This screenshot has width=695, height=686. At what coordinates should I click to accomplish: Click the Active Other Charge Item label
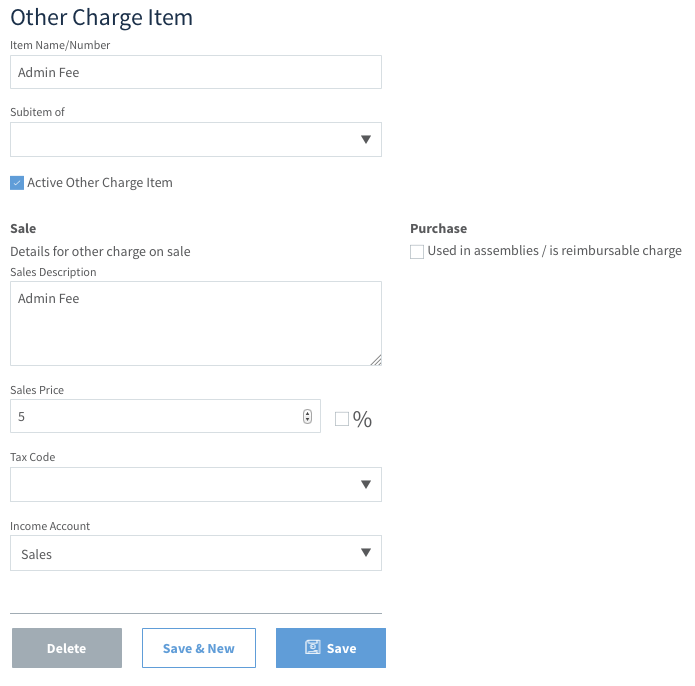click(100, 183)
